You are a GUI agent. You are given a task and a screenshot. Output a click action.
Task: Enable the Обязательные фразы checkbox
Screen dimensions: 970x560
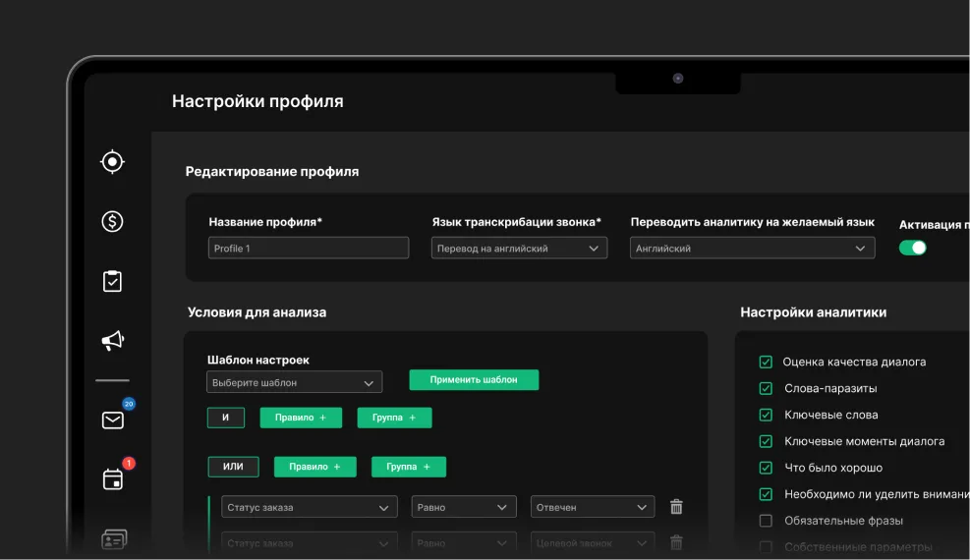(x=766, y=521)
